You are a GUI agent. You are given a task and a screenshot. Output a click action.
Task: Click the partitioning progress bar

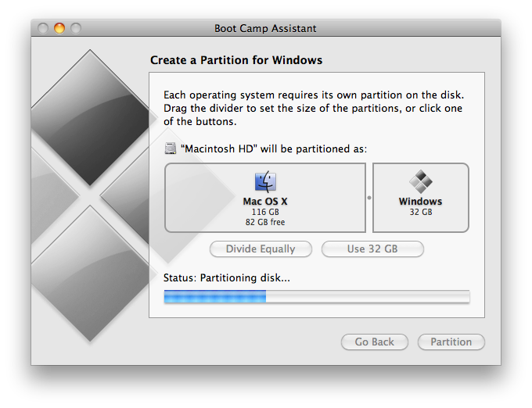tap(317, 296)
